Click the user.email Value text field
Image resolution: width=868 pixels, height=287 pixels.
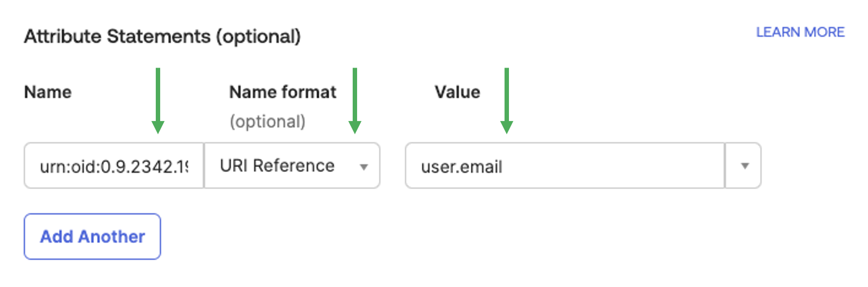564,166
